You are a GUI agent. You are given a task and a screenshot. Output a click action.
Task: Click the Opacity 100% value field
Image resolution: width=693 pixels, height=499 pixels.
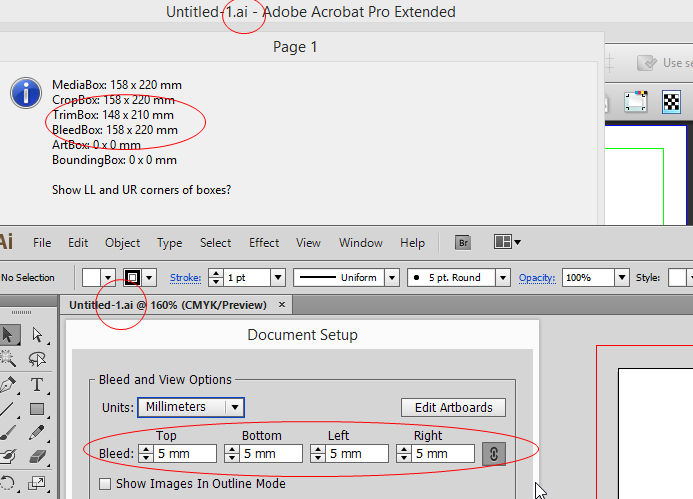[589, 278]
